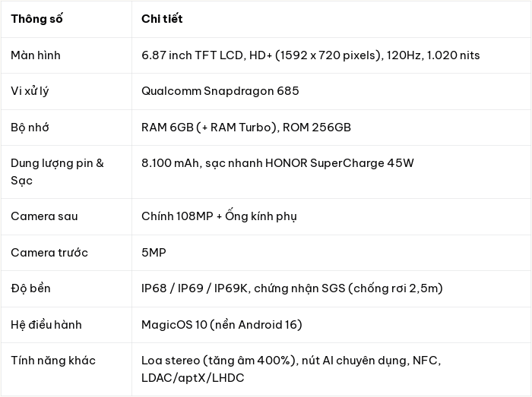Select the 'Bộ nhớ' row label
Image resolution: width=532 pixels, height=397 pixels.
[30, 128]
